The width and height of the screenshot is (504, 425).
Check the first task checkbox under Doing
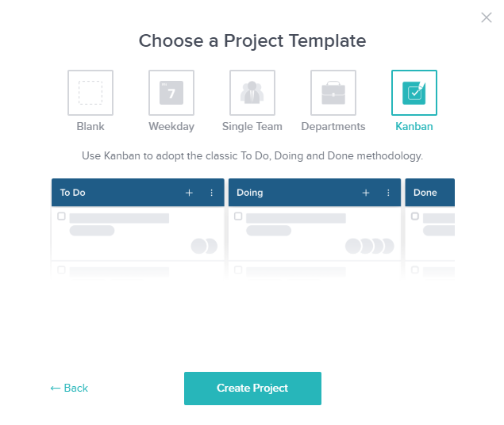pos(237,216)
